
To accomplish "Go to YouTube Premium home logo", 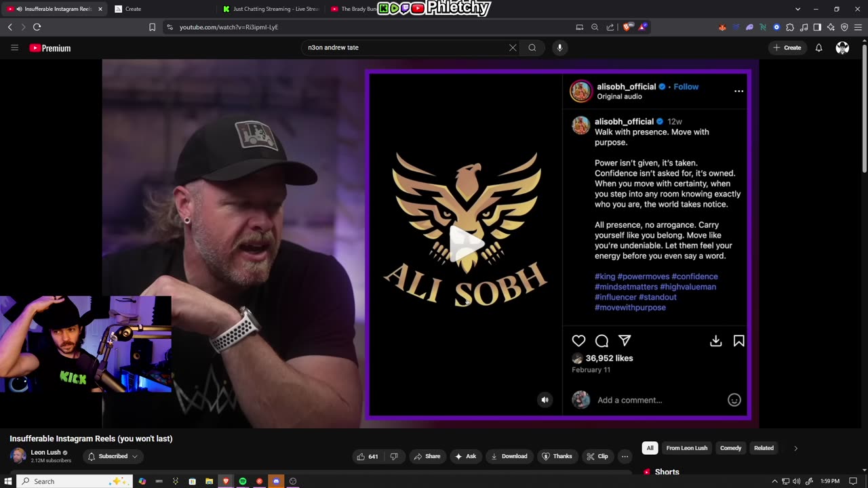I will pyautogui.click(x=50, y=48).
